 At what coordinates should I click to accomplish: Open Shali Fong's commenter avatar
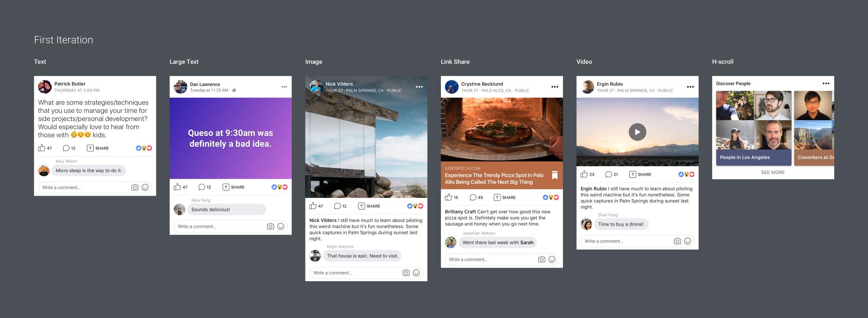tap(586, 224)
